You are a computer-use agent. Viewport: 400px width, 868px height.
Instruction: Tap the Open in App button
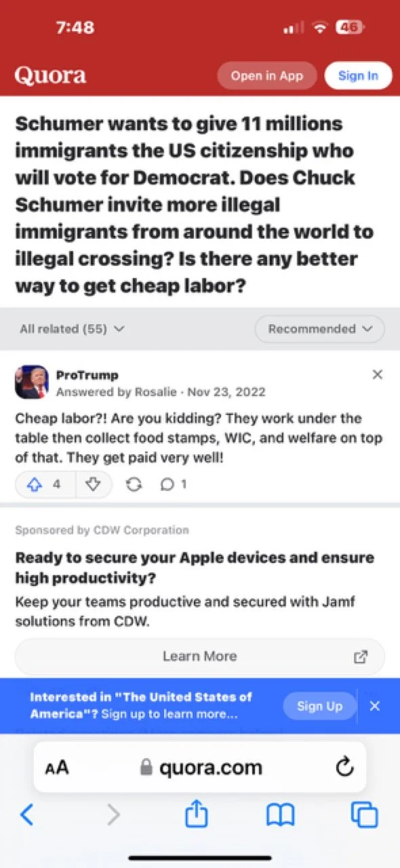pos(267,76)
